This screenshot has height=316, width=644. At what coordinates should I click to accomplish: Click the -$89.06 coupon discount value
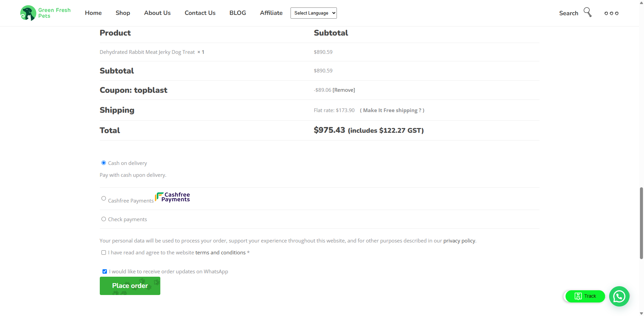(x=322, y=90)
